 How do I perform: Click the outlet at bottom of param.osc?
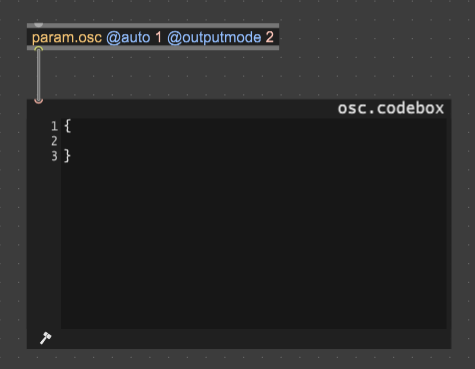coord(39,49)
